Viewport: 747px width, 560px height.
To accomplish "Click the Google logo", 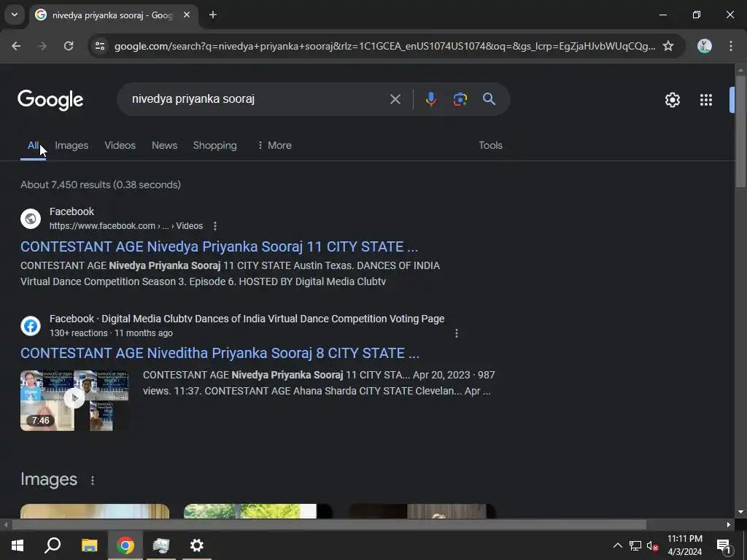I will coord(50,100).
